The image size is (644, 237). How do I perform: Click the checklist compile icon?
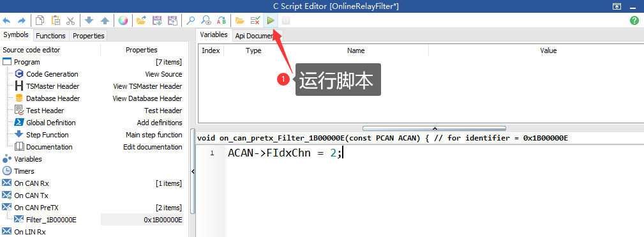click(255, 20)
